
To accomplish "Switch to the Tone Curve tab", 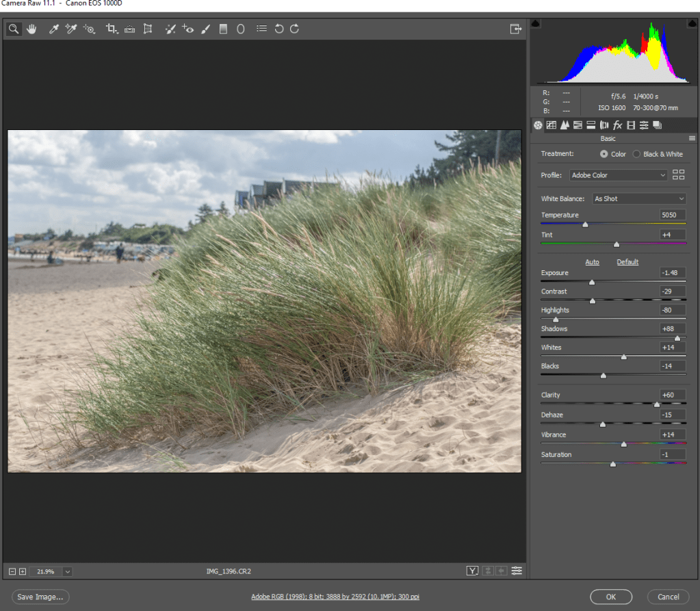I will pos(551,125).
